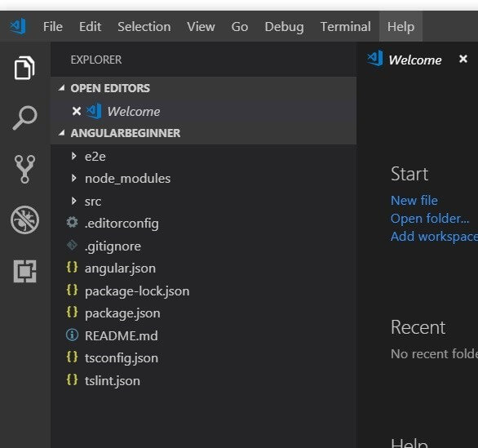Click the braces icon beside package.json
This screenshot has height=448, width=478.
click(73, 313)
